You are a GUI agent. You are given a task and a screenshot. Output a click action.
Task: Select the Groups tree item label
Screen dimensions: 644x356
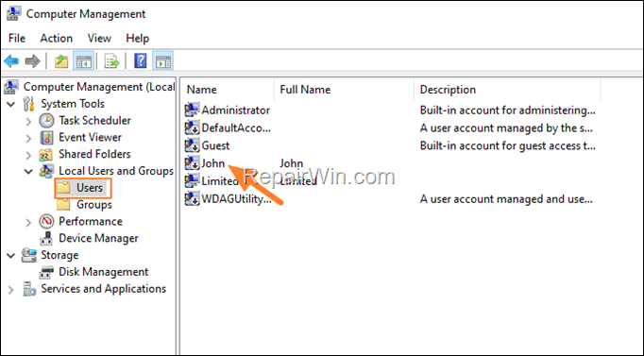click(94, 205)
